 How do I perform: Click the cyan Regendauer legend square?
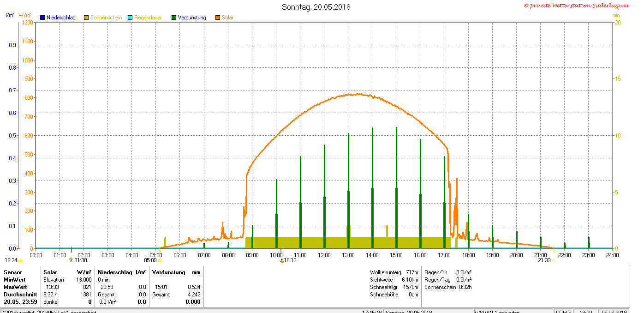(130, 18)
